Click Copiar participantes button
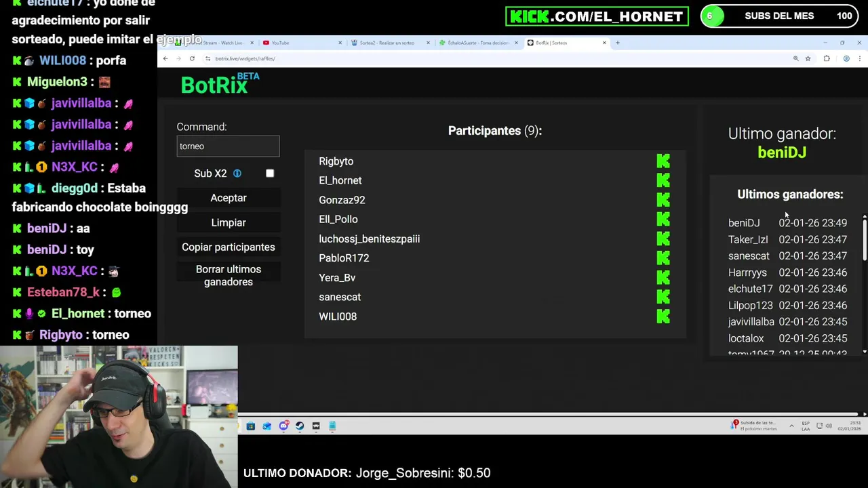The image size is (868, 488). (229, 247)
